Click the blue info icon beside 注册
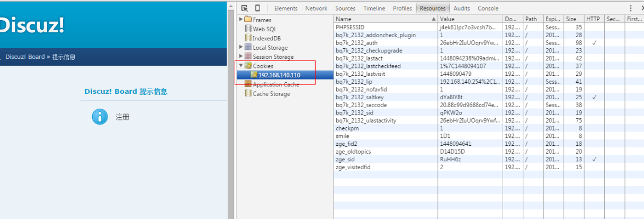Image resolution: width=644 pixels, height=219 pixels. point(100,117)
